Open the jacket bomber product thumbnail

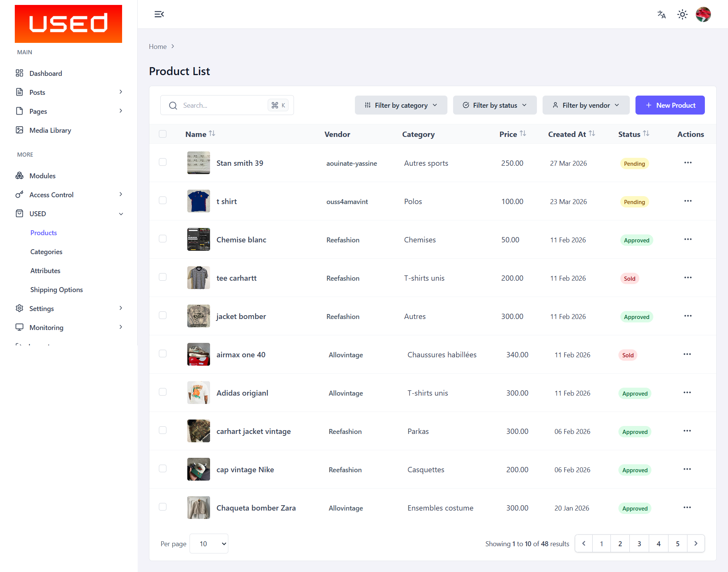[x=198, y=316]
